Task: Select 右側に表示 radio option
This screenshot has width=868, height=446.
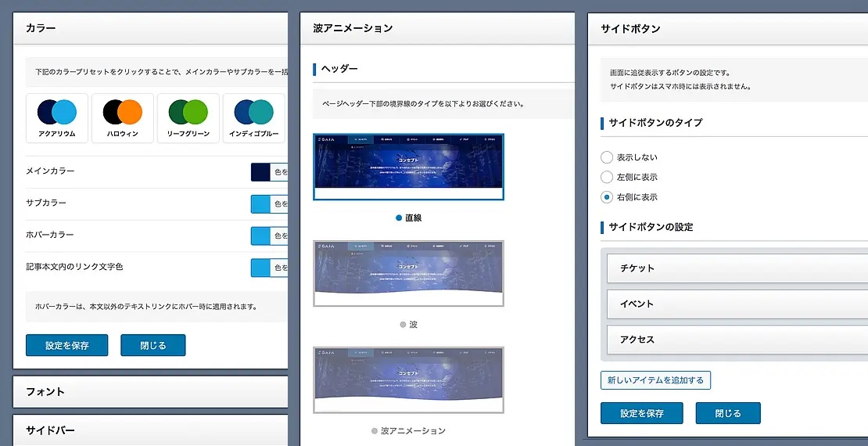Action: 607,197
